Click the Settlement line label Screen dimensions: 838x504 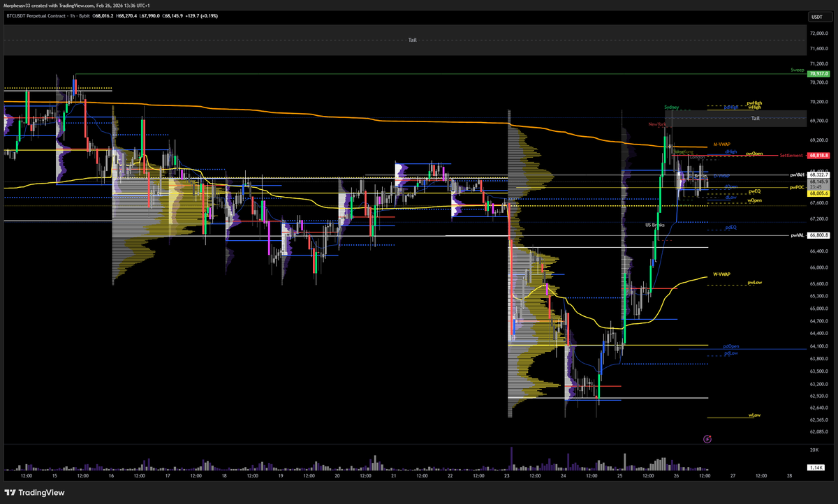(791, 155)
